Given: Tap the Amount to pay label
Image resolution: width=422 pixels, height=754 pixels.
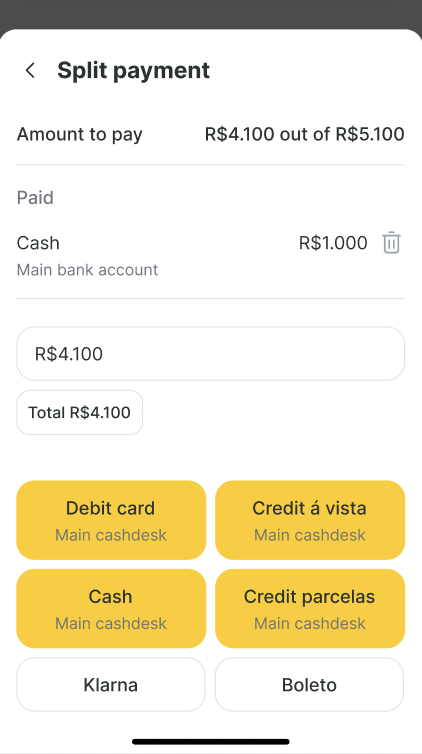Looking at the screenshot, I should click(x=80, y=134).
